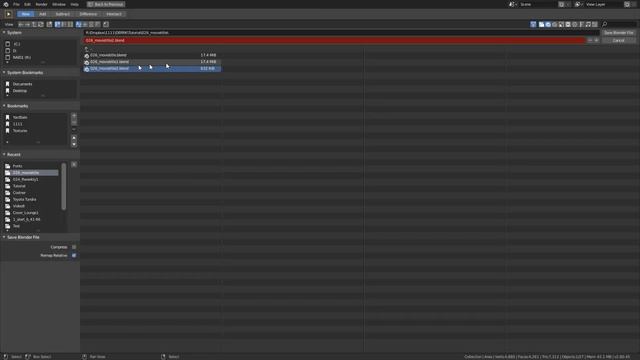Viewport: 640px width, 360px height.
Task: Switch to vertical list display
Action: [x=58, y=24]
